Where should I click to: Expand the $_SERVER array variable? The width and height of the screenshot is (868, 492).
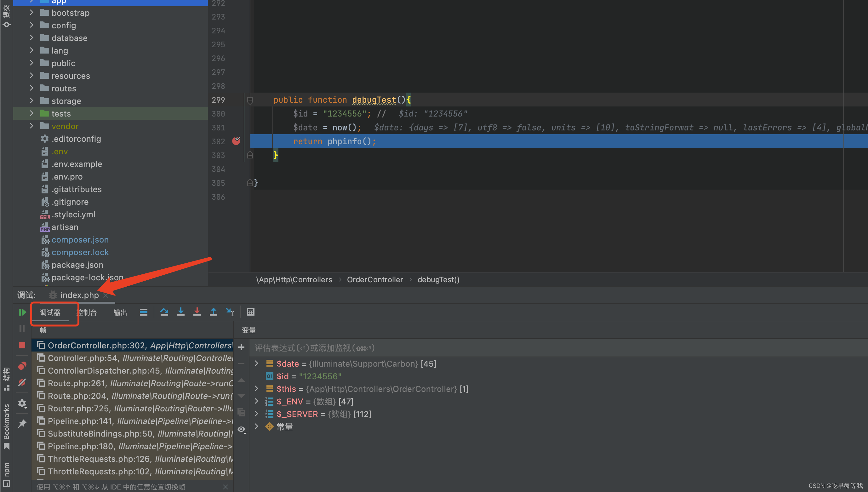(256, 414)
